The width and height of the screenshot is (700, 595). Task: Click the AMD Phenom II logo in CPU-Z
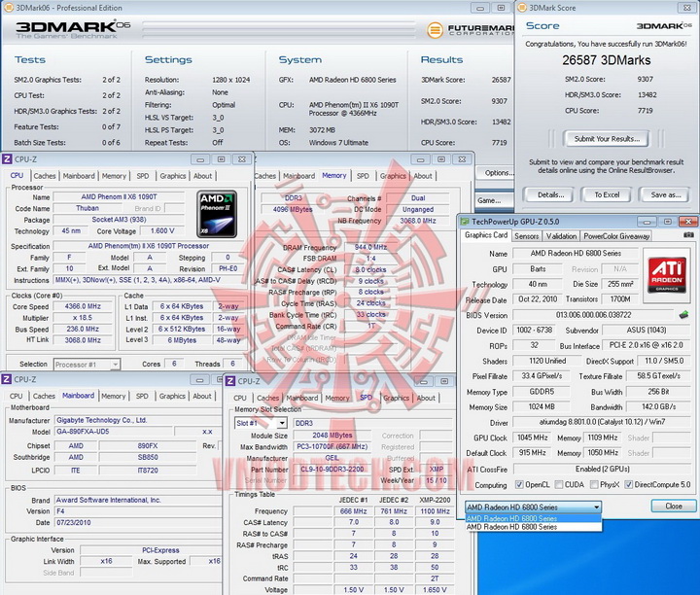click(x=217, y=214)
